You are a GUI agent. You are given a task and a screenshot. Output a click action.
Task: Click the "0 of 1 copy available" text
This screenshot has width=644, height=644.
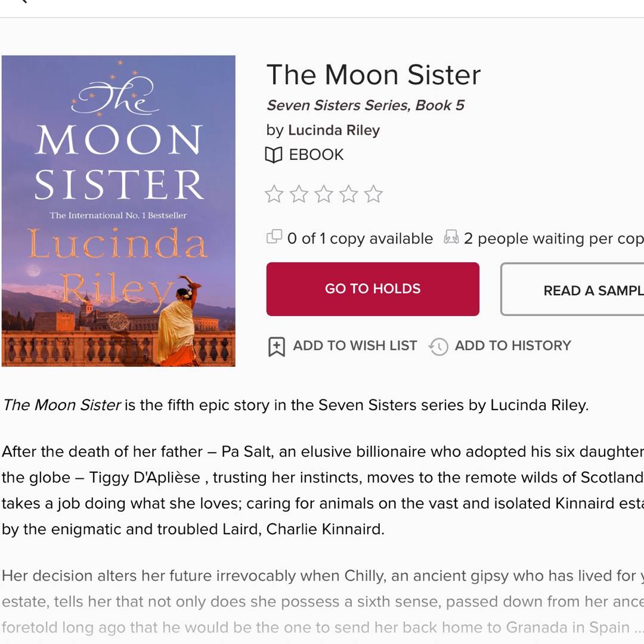pyautogui.click(x=360, y=239)
